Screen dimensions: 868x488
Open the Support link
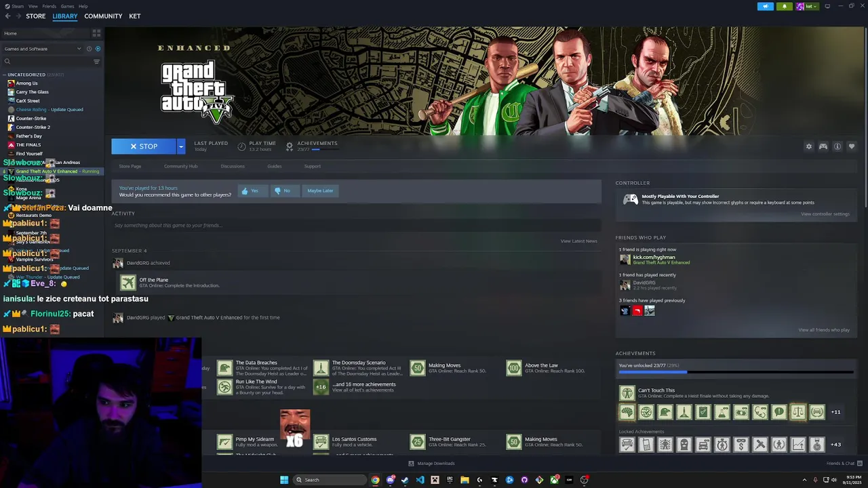click(313, 166)
